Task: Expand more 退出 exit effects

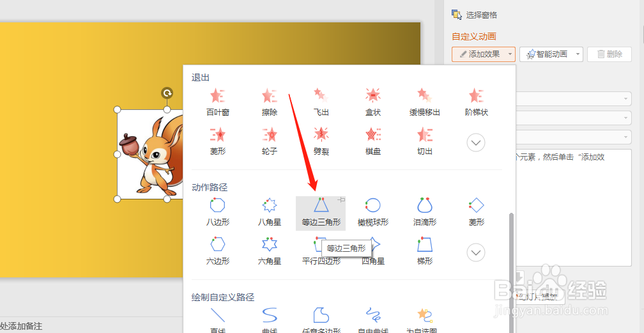Action: click(x=476, y=143)
